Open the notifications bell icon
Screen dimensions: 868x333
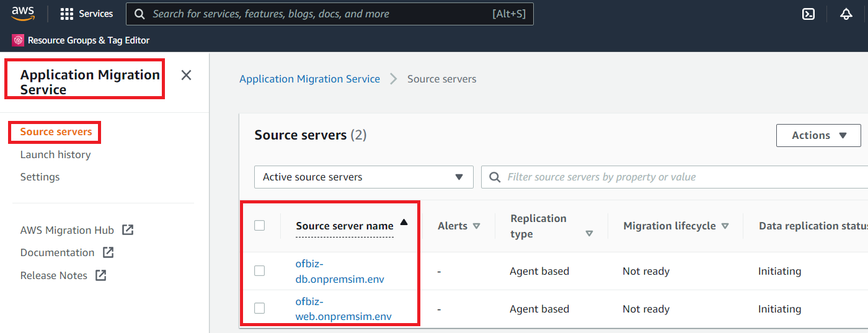pos(846,14)
